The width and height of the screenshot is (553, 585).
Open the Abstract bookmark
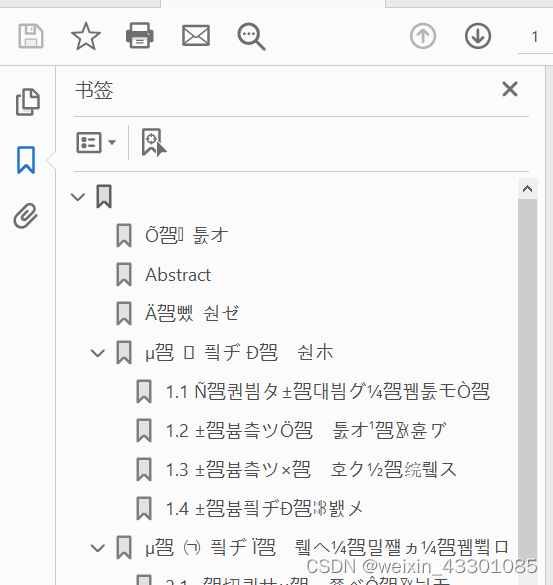pyautogui.click(x=178, y=275)
